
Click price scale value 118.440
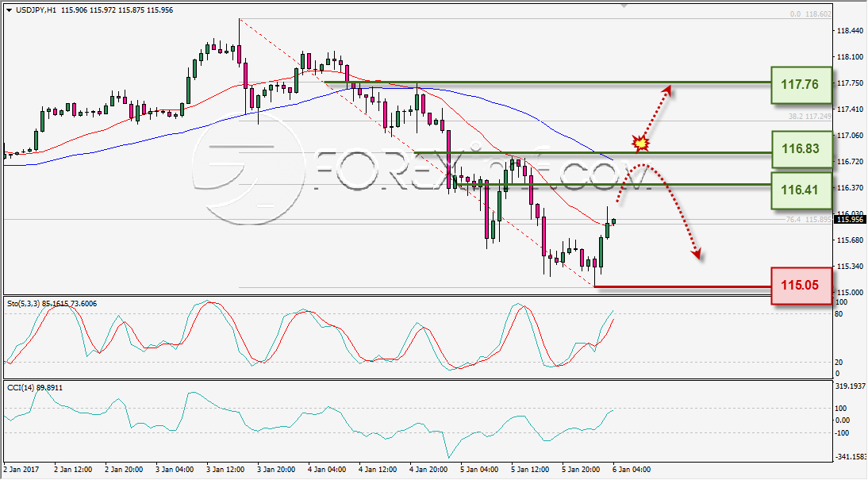[851, 32]
